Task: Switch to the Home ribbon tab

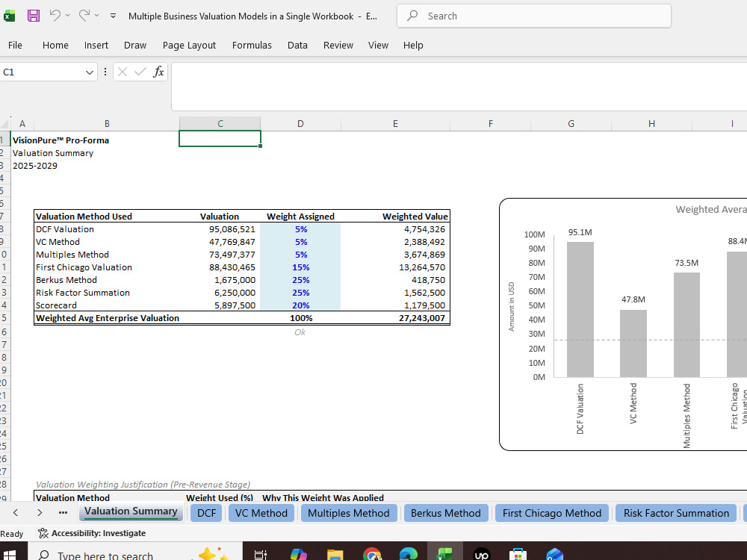Action: [x=55, y=46]
